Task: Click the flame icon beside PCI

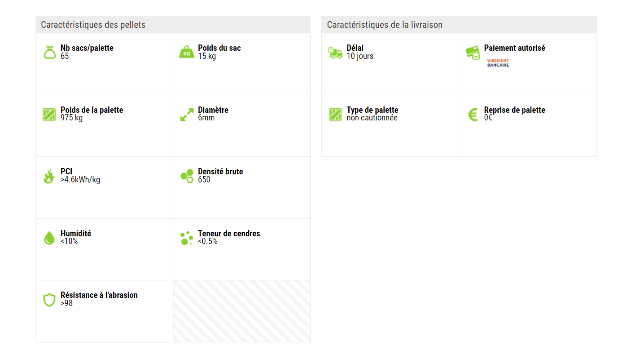Action: [49, 176]
